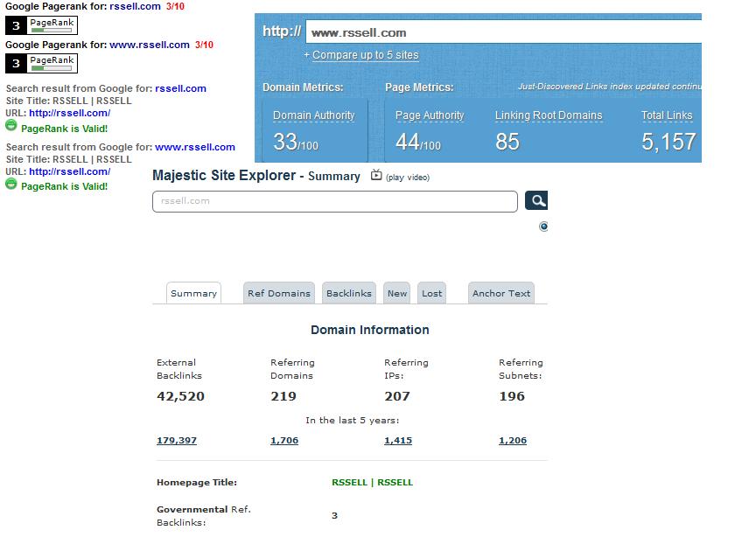Click Linking Root Domains label
Image resolution: width=756 pixels, height=544 pixels.
(x=549, y=115)
